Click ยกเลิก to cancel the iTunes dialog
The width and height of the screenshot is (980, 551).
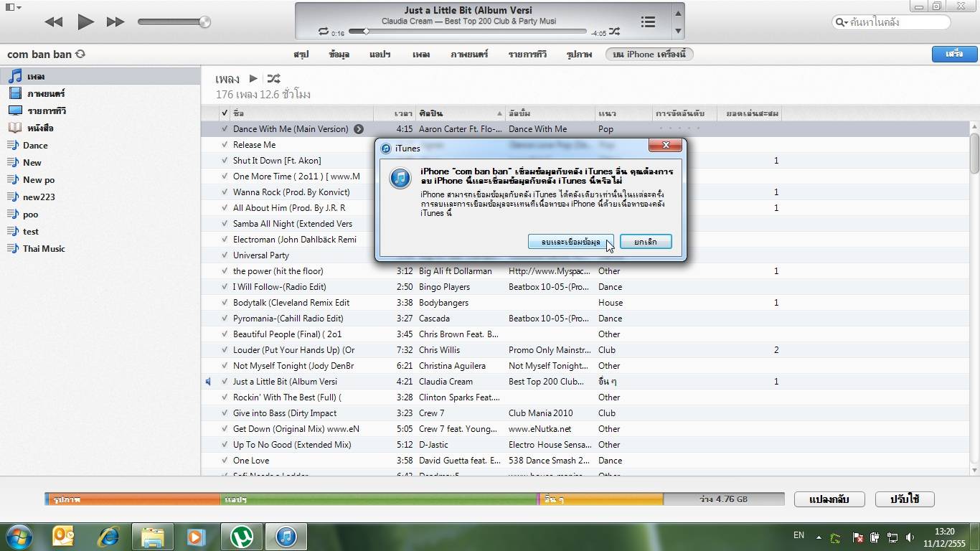[646, 242]
